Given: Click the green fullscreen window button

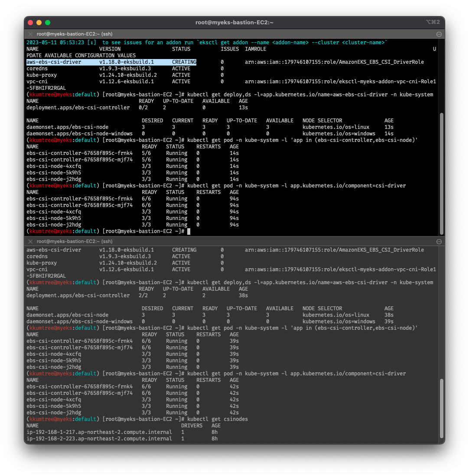Looking at the screenshot, I should [48, 23].
